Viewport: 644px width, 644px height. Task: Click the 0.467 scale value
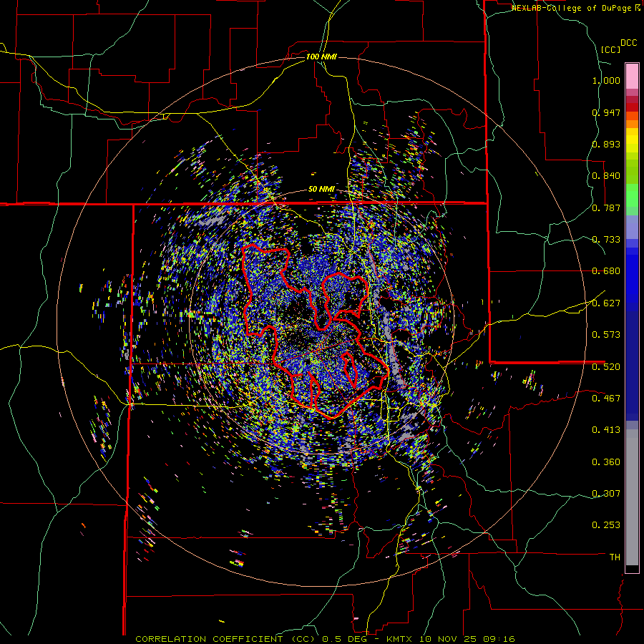(x=606, y=399)
